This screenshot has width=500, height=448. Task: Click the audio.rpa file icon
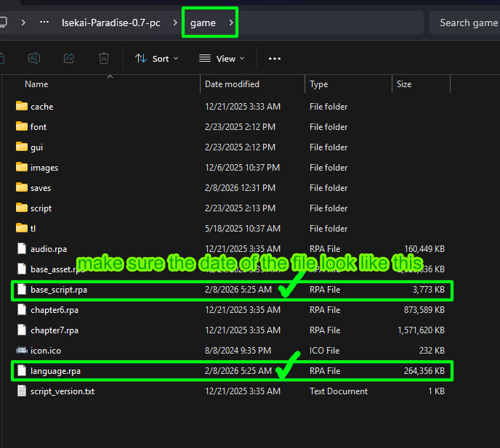tap(22, 248)
